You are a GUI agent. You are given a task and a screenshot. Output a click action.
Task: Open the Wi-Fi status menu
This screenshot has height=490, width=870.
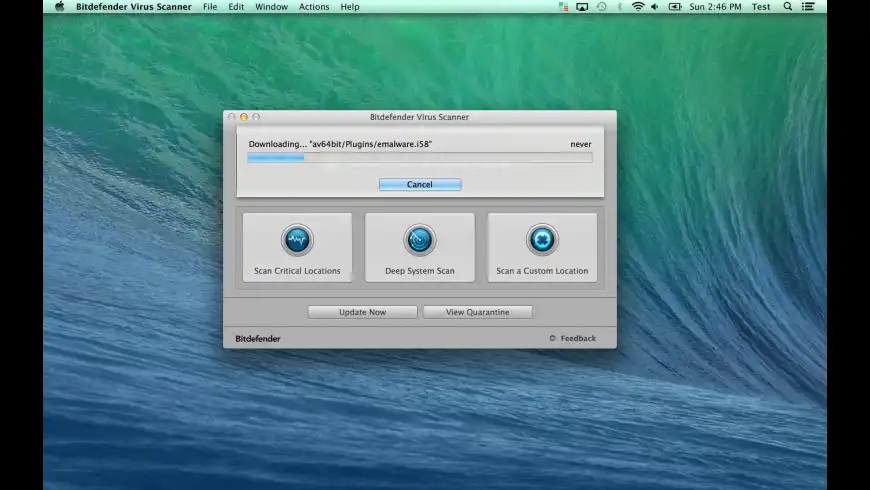[638, 7]
